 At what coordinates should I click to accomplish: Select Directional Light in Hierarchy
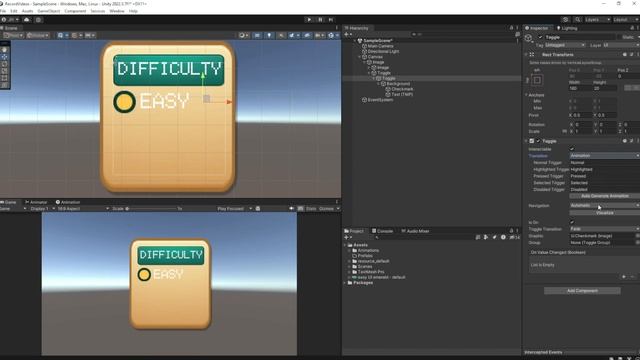[383, 51]
